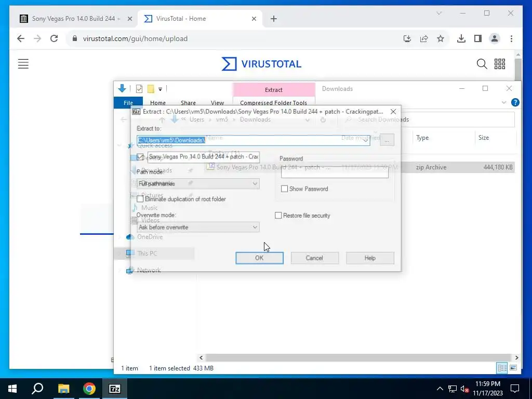
Task: Close the Sony Vegas Pro browser tab
Action: click(x=129, y=19)
